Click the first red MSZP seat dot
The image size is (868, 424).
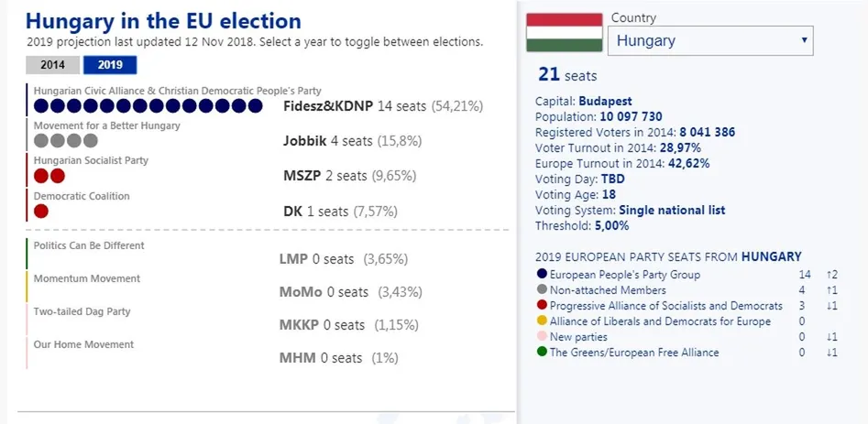[41, 176]
